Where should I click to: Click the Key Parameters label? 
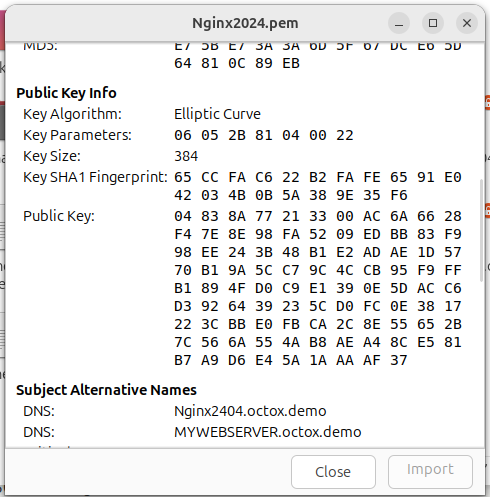click(77, 135)
